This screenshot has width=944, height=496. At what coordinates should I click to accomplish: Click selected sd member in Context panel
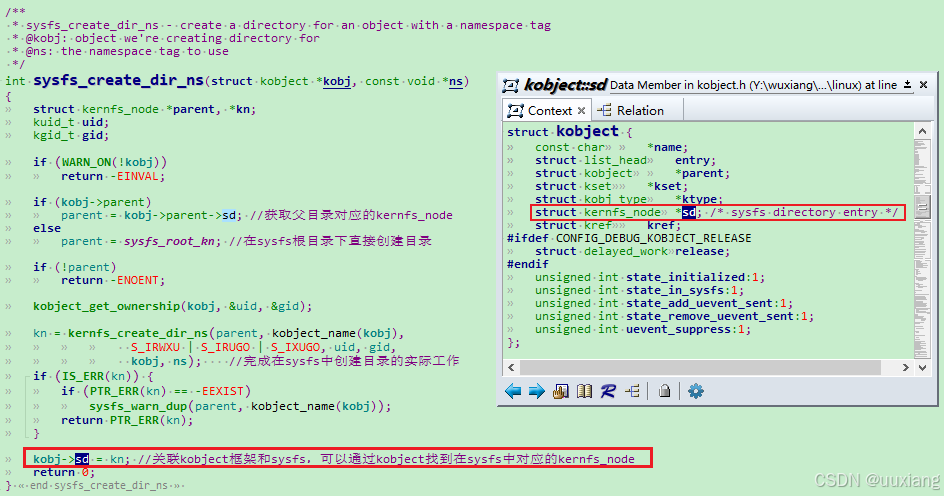[689, 212]
